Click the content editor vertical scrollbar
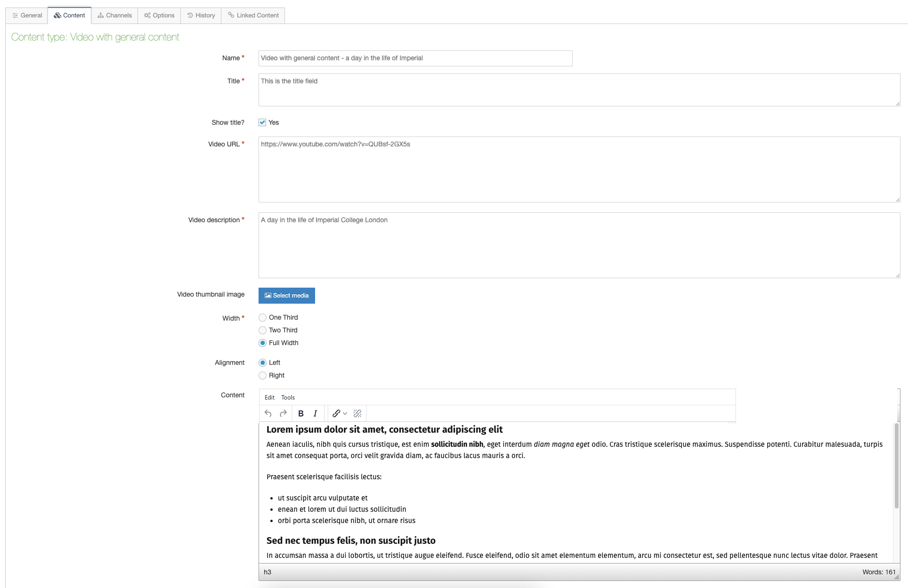The width and height of the screenshot is (908, 588). [896, 465]
